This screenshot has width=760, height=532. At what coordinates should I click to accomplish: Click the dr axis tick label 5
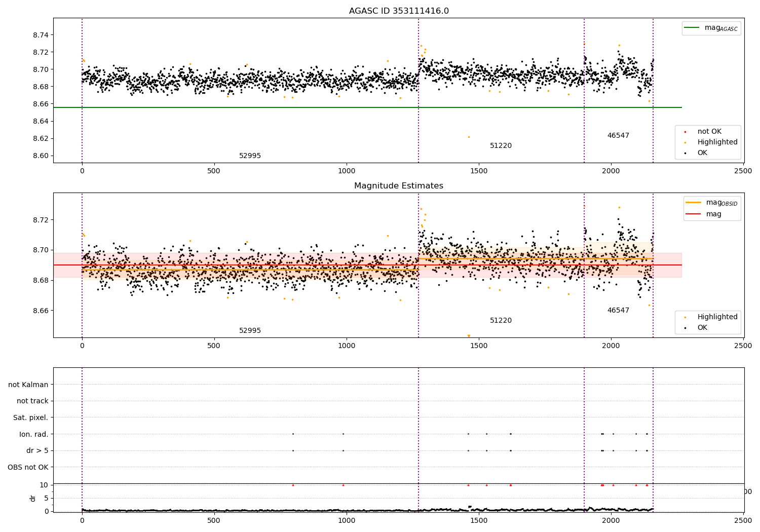pyautogui.click(x=47, y=498)
